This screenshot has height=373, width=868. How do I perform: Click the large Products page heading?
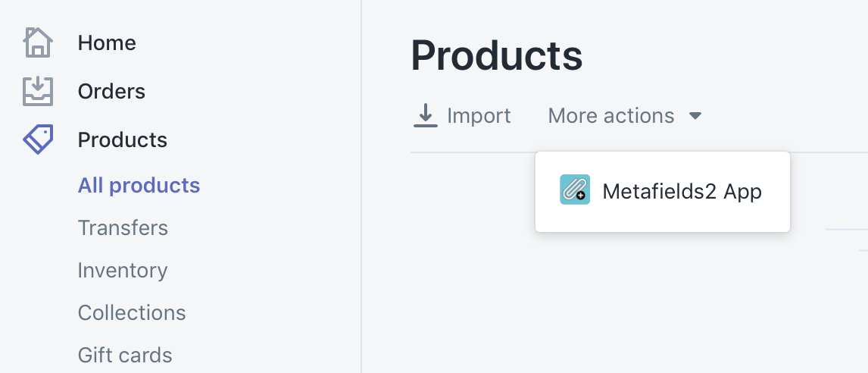tap(497, 55)
